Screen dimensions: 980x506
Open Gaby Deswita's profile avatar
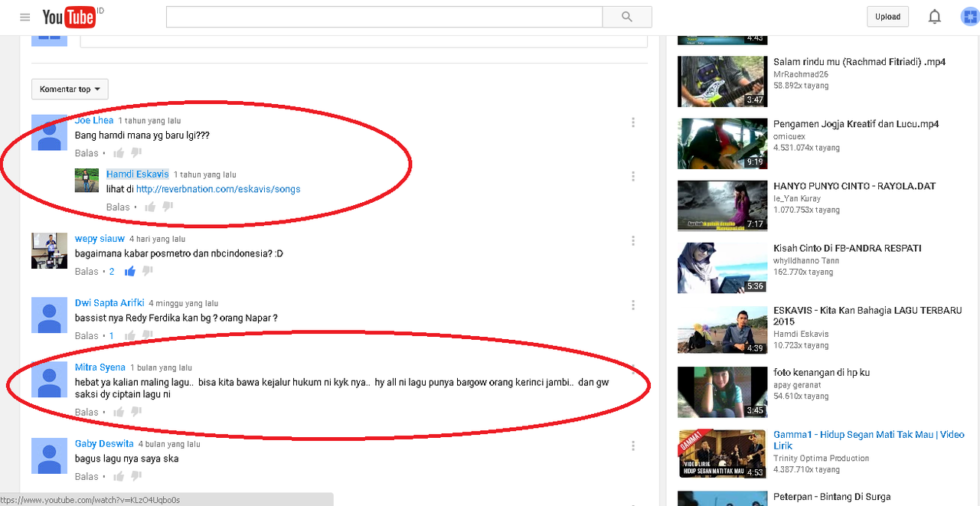coord(50,455)
